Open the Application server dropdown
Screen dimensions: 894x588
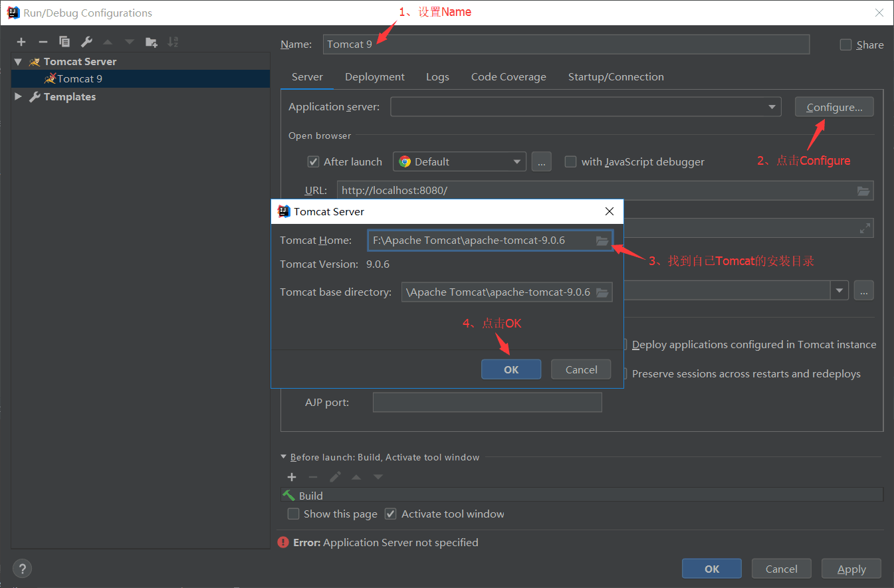click(x=771, y=106)
